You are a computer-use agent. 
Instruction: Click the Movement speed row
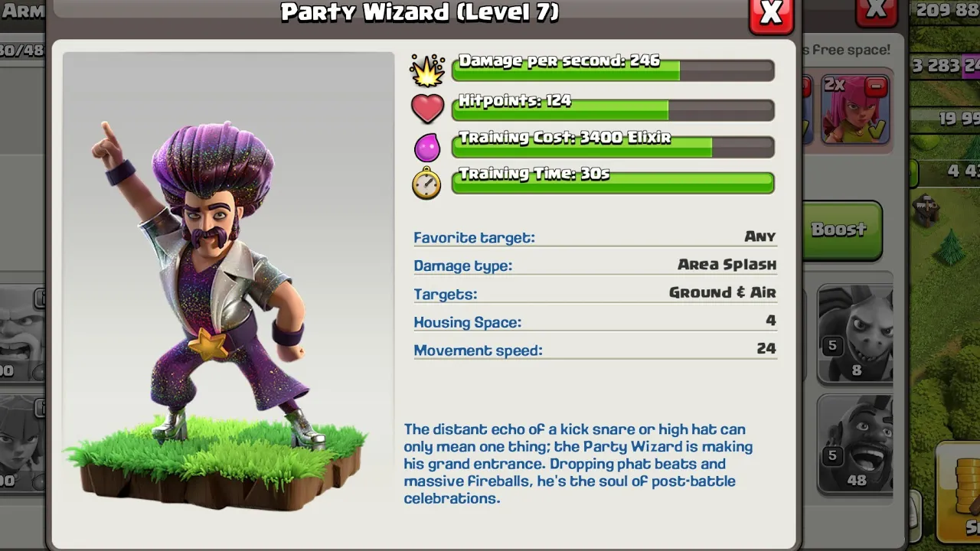[x=595, y=350]
